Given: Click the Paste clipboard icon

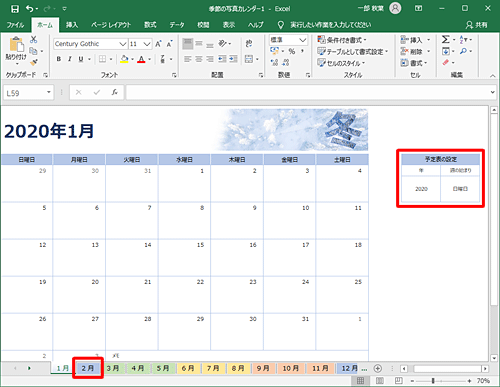Looking at the screenshot, I should click(16, 45).
